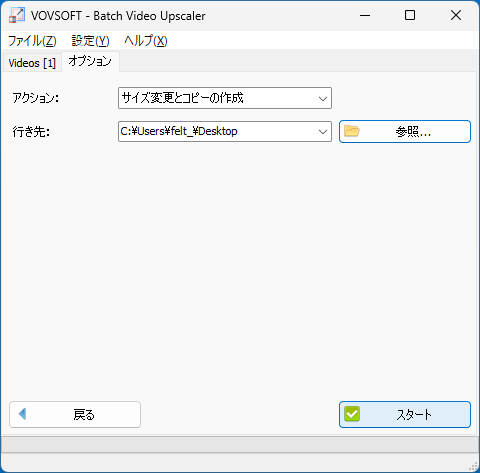Click into the C:¥Users¥felt_¥Desktop path field
The image size is (480, 473).
(217, 131)
